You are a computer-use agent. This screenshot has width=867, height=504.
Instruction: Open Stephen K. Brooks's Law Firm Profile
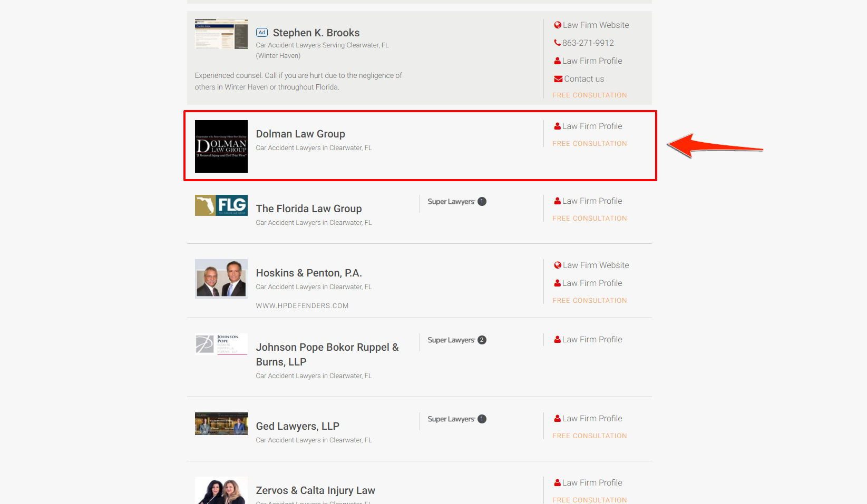[591, 61]
